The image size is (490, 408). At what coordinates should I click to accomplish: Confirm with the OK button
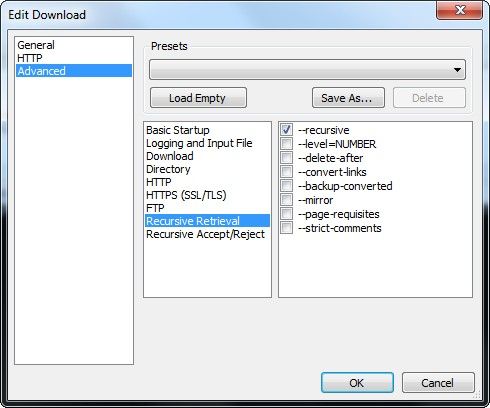pos(357,383)
